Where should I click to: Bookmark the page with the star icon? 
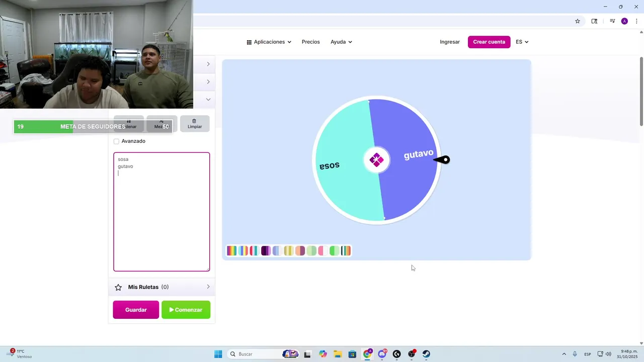pyautogui.click(x=578, y=21)
